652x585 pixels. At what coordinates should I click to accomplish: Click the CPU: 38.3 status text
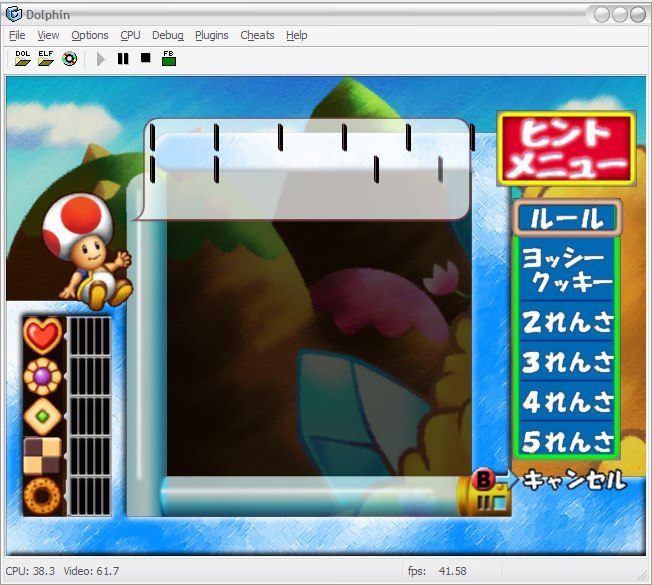point(30,571)
